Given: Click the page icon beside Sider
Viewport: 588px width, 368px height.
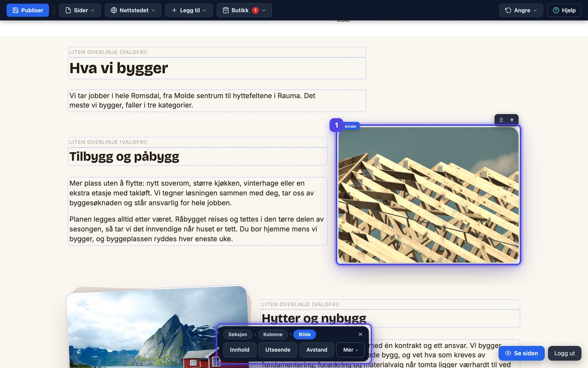Looking at the screenshot, I should pos(68,10).
